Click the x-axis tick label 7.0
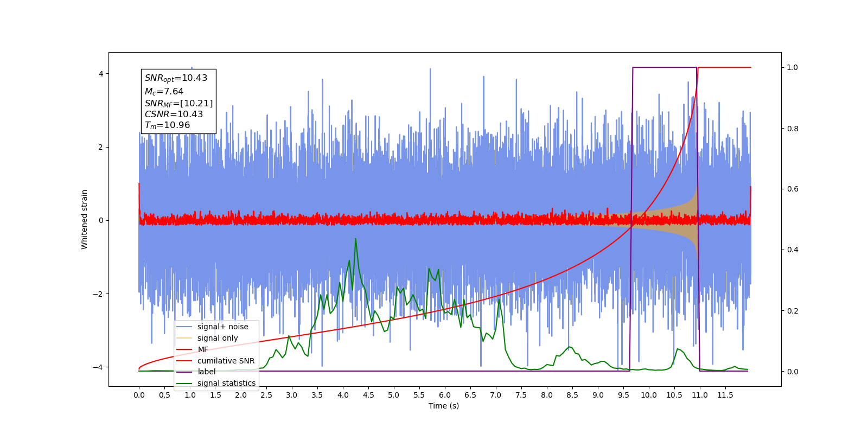The width and height of the screenshot is (868, 434). (496, 395)
